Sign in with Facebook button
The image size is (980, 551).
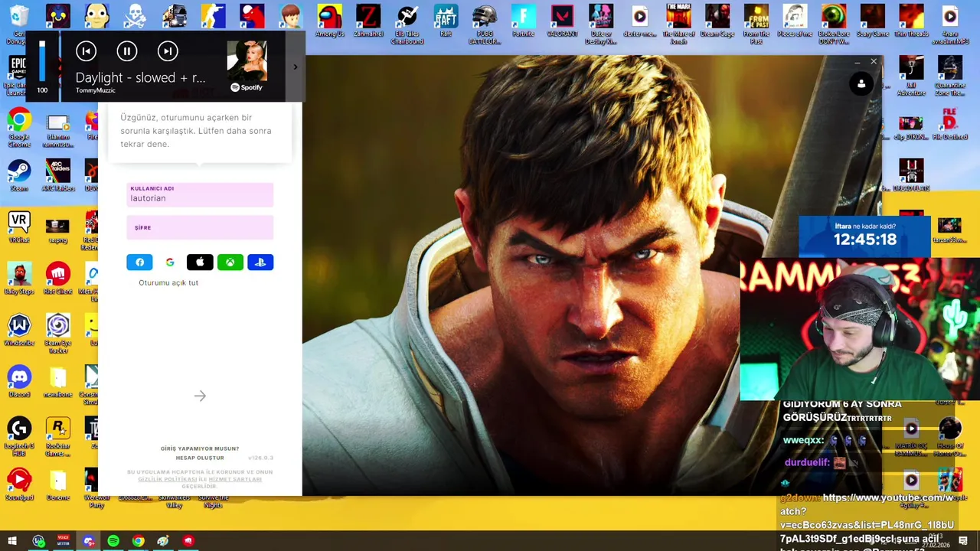coord(139,262)
